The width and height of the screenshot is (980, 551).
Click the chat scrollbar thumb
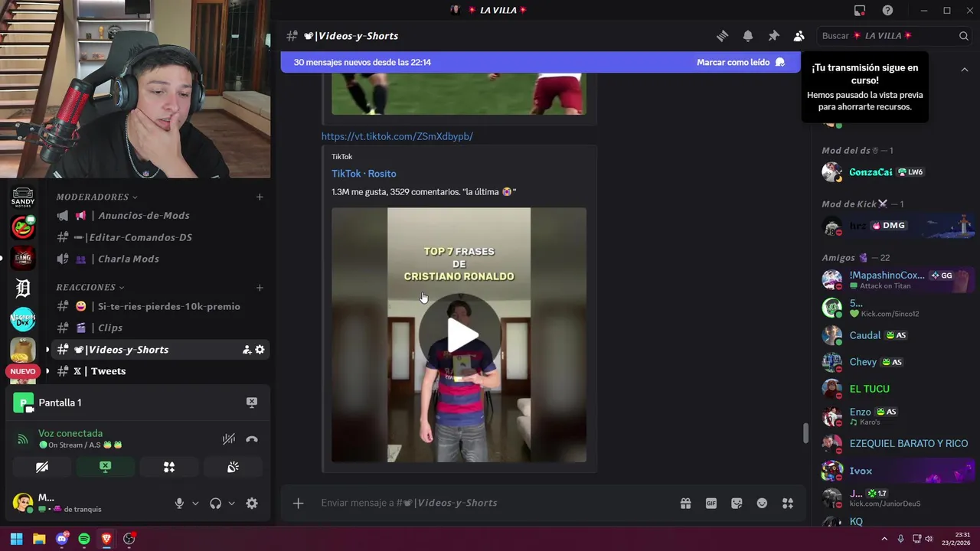click(805, 433)
